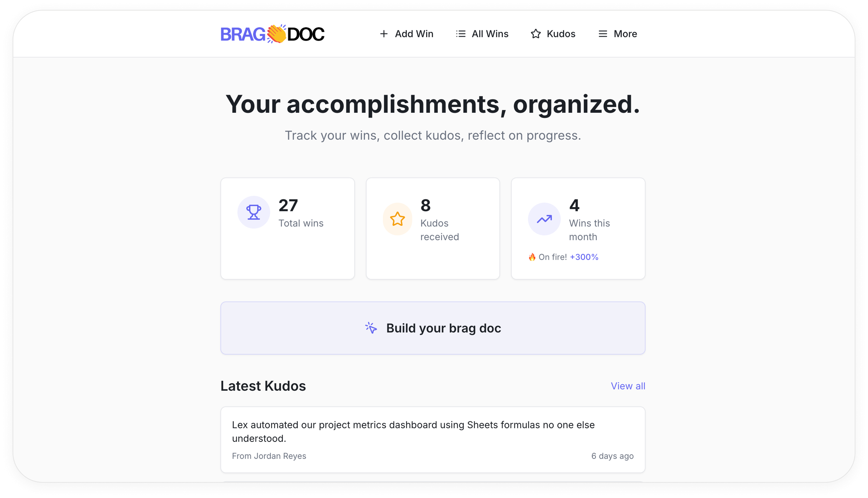Click Build your brag doc
Image resolution: width=868 pixels, height=498 pixels.
(x=433, y=328)
